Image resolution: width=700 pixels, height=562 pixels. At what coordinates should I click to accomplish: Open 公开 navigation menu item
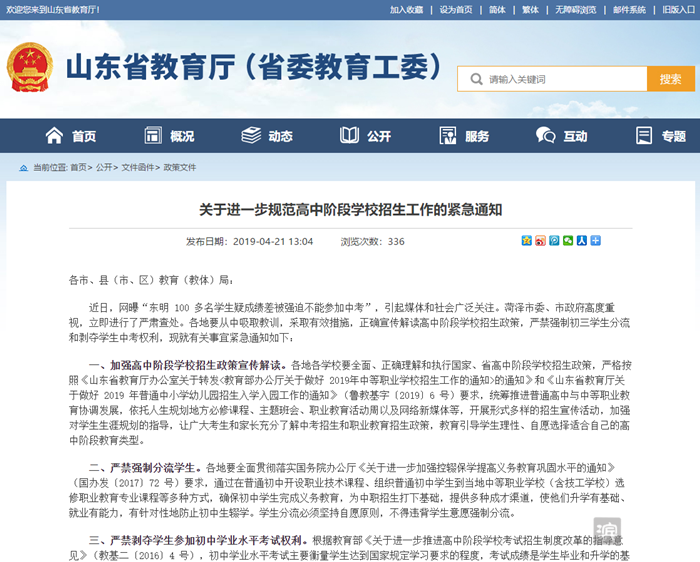379,136
